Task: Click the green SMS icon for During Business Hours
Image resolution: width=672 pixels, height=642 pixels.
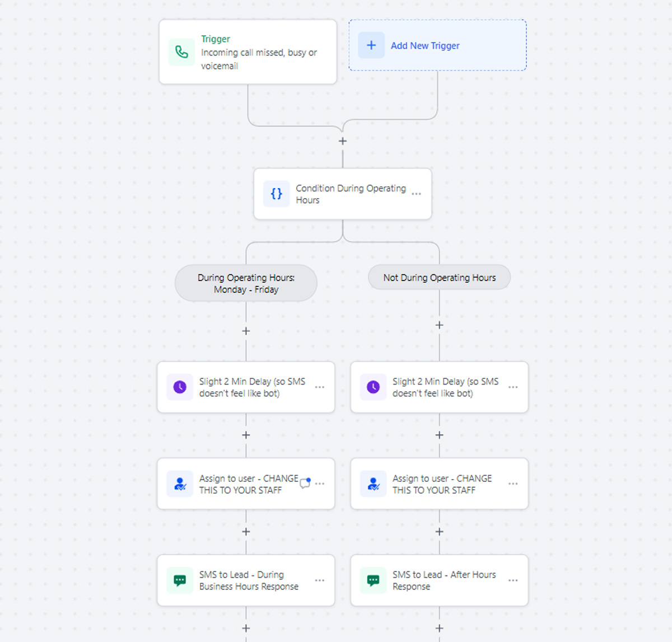Action: [x=180, y=580]
